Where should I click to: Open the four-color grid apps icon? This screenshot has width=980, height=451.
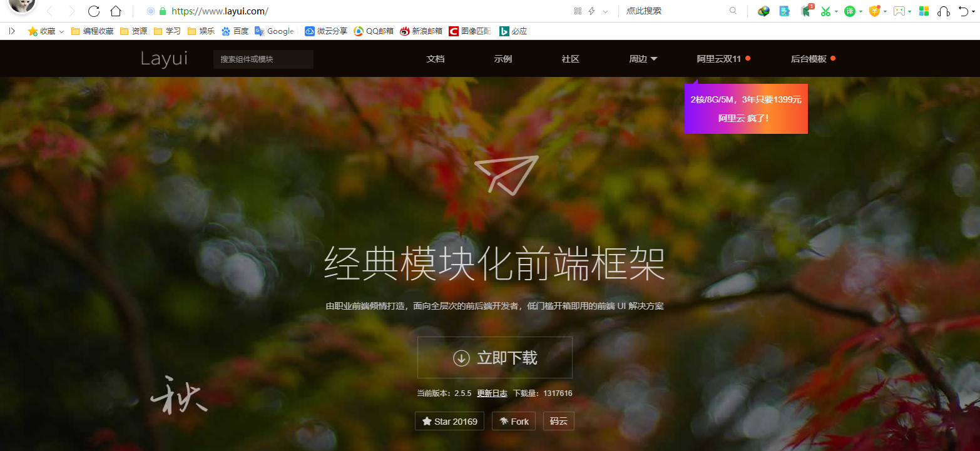click(x=924, y=11)
